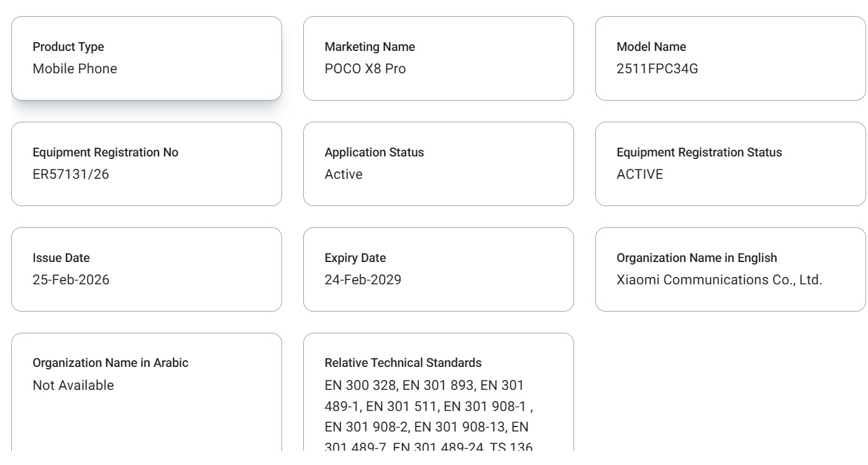868x465 pixels.
Task: Click Xiaomi Communications Co., Ltd. text
Action: 719,280
